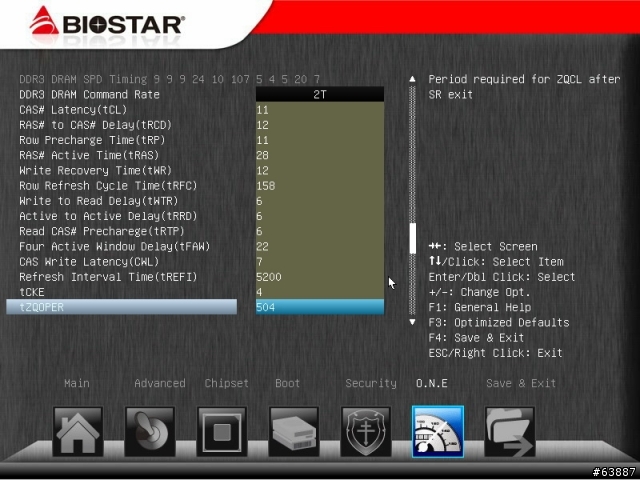Open the Save & Exit folder icon
This screenshot has height=480, width=640.
pos(510,431)
